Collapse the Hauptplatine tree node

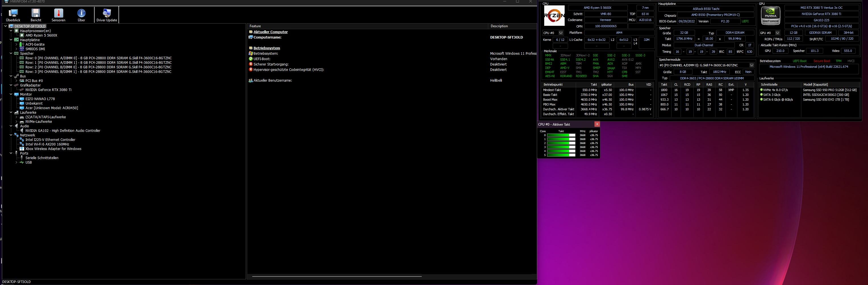(11, 40)
